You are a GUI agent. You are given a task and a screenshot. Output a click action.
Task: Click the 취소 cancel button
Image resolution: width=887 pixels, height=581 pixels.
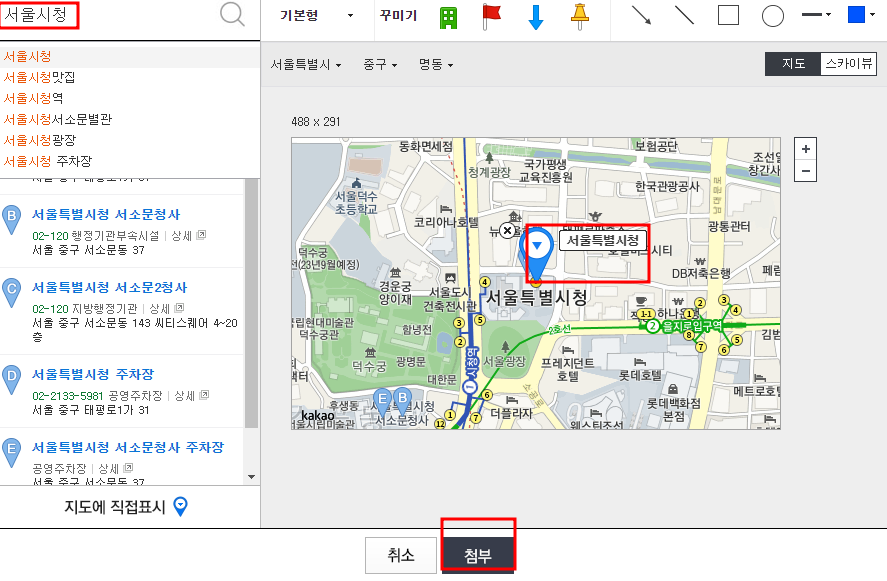(401, 555)
